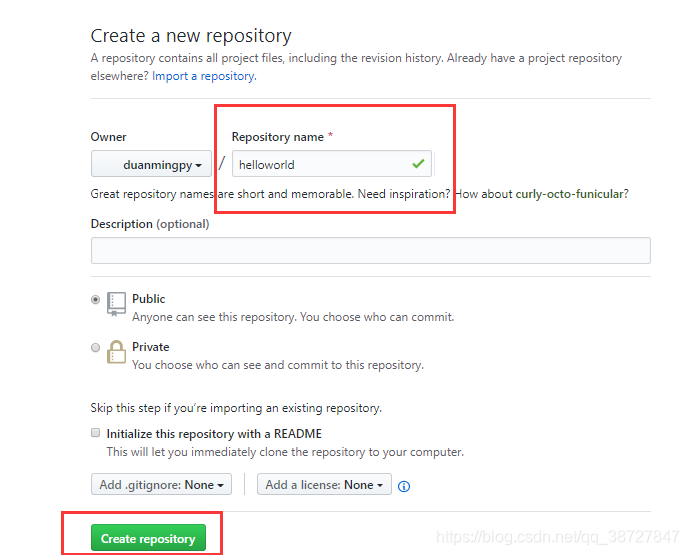This screenshot has height=555, width=689.
Task: Click the Create a new repository heading
Action: pos(191,36)
